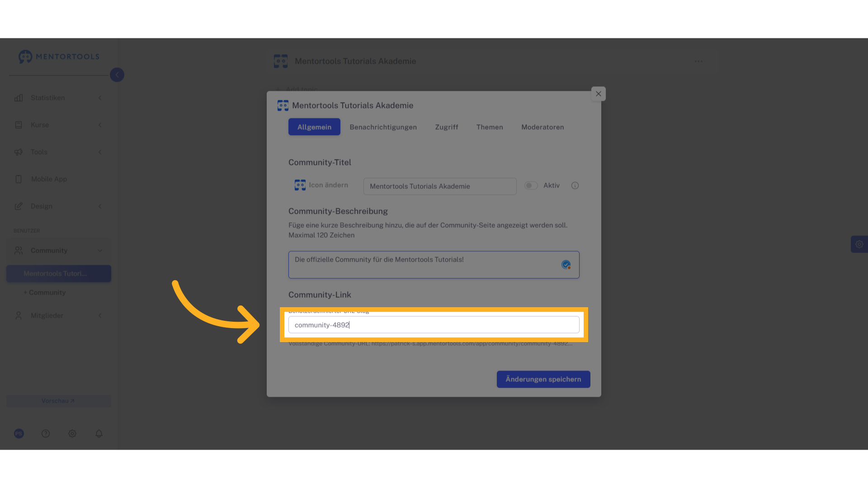Go to the Themen tab
The image size is (868, 488).
(490, 127)
